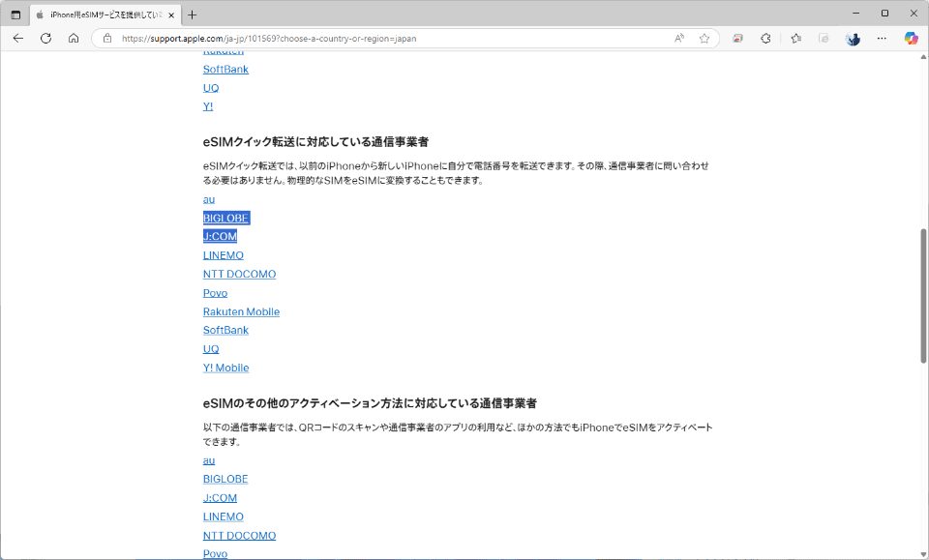Open LINEMO link in quick transfer list
Viewport: 929px width, 560px height.
pyautogui.click(x=224, y=255)
